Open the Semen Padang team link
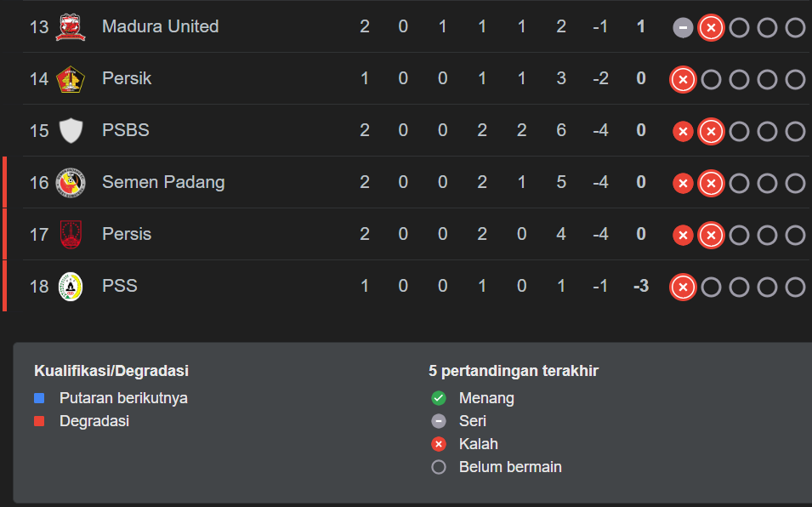Viewport: 812px width, 507px height. (163, 182)
